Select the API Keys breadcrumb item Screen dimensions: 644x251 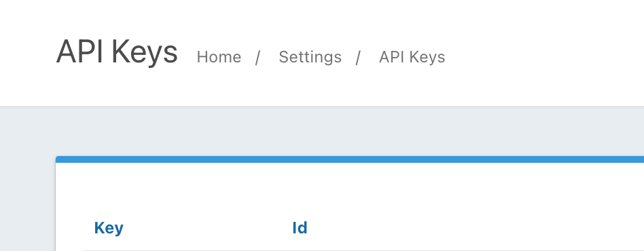click(x=412, y=57)
